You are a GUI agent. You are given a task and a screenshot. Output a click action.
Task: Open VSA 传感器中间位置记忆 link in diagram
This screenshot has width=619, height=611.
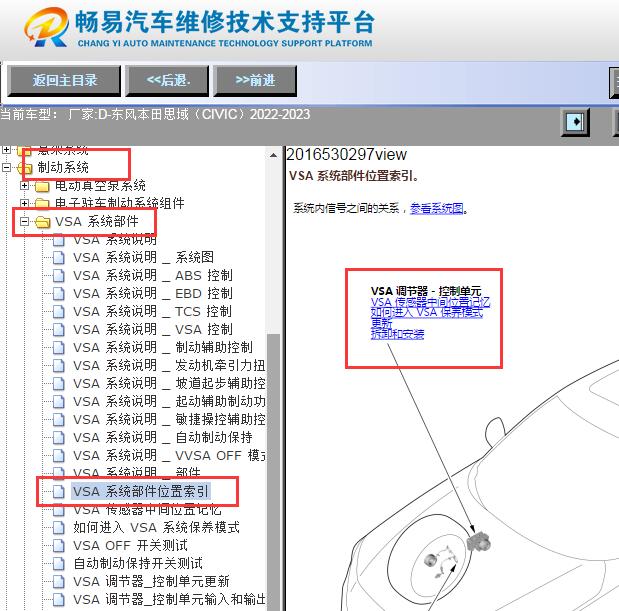coord(430,302)
